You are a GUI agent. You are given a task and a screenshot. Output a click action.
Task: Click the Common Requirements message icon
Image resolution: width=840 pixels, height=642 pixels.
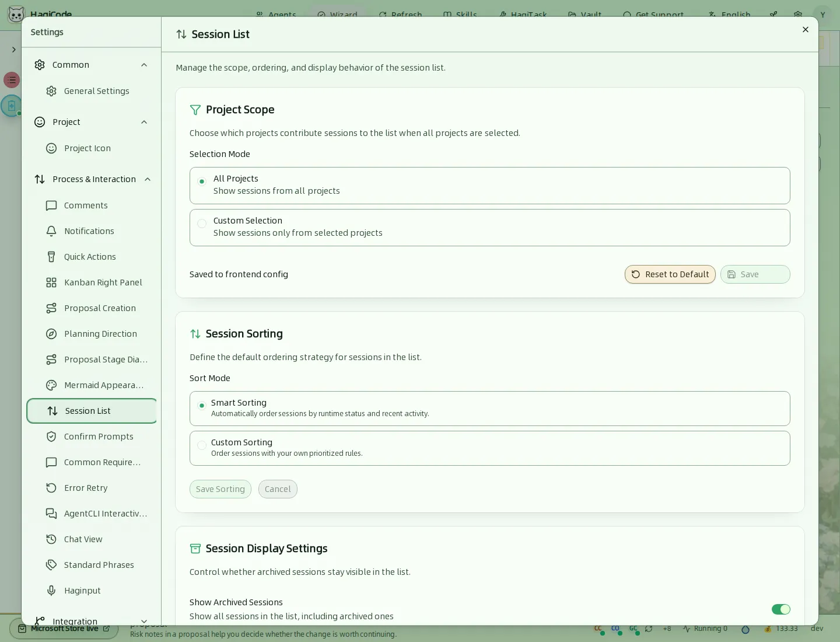click(51, 462)
